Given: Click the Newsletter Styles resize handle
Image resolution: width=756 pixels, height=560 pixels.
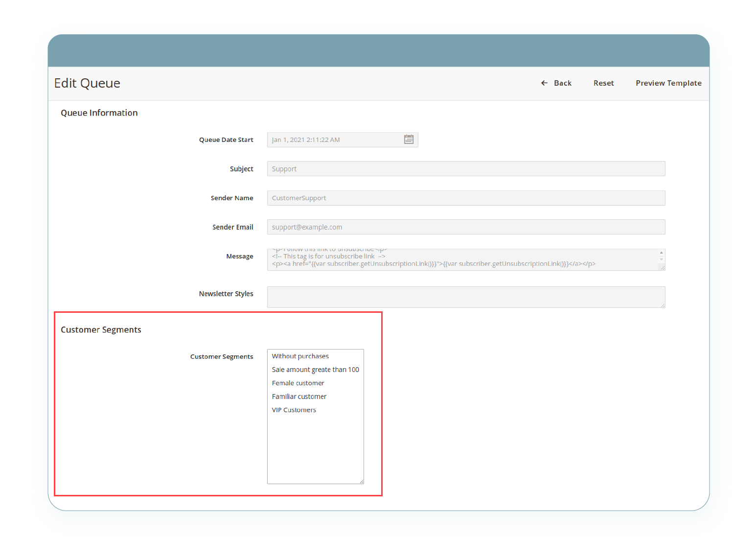Looking at the screenshot, I should (663, 305).
